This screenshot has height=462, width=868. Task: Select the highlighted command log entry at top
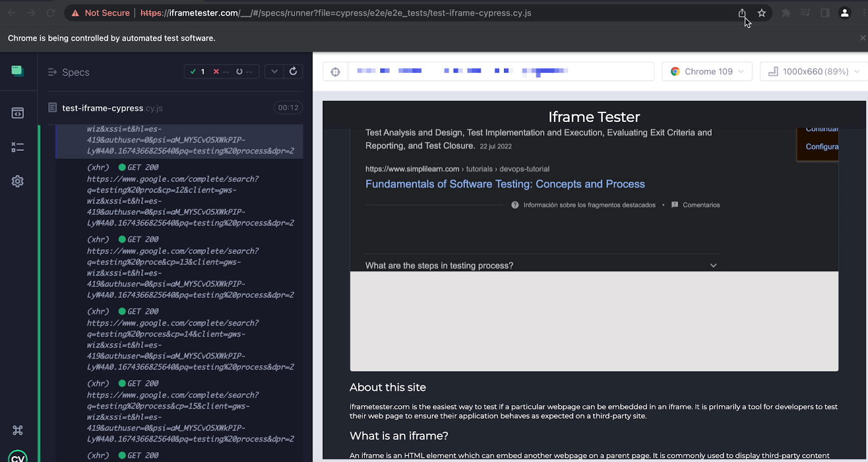180,142
